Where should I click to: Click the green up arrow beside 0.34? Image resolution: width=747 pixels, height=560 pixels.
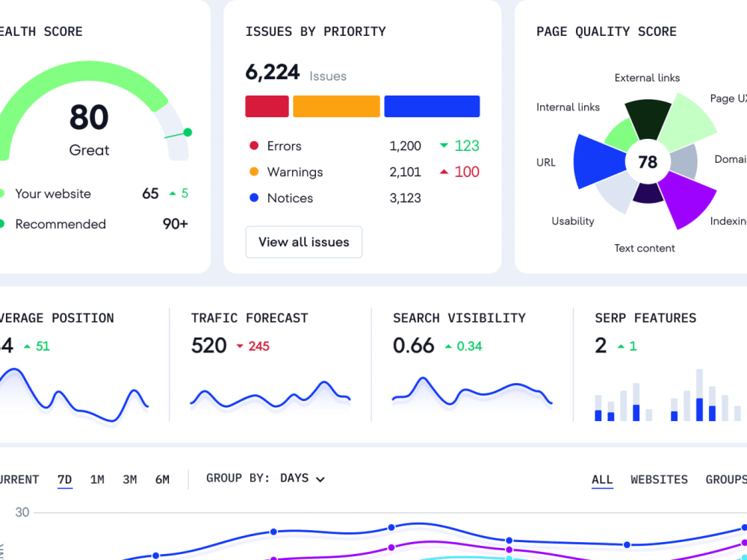click(448, 346)
